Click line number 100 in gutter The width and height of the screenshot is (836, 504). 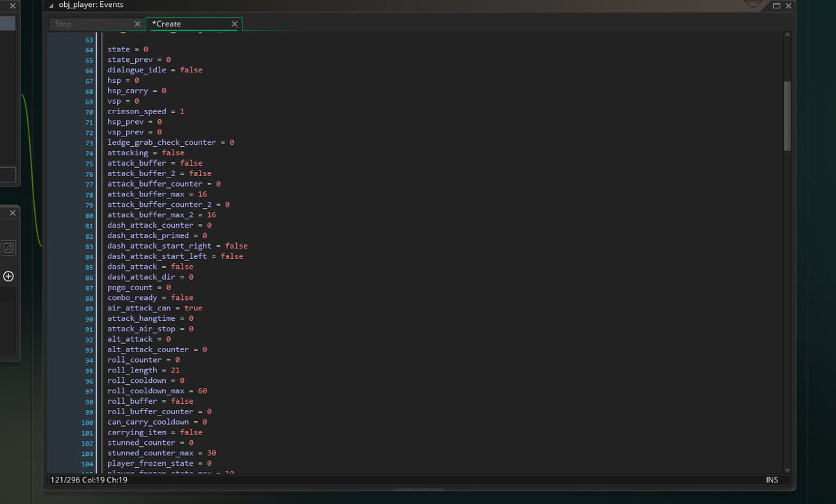[88, 423]
